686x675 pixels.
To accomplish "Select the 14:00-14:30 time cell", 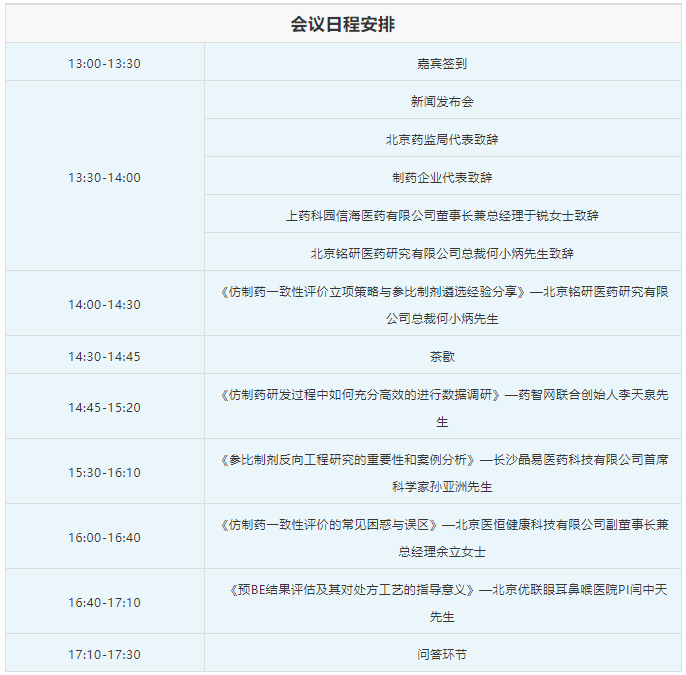I will (x=104, y=304).
